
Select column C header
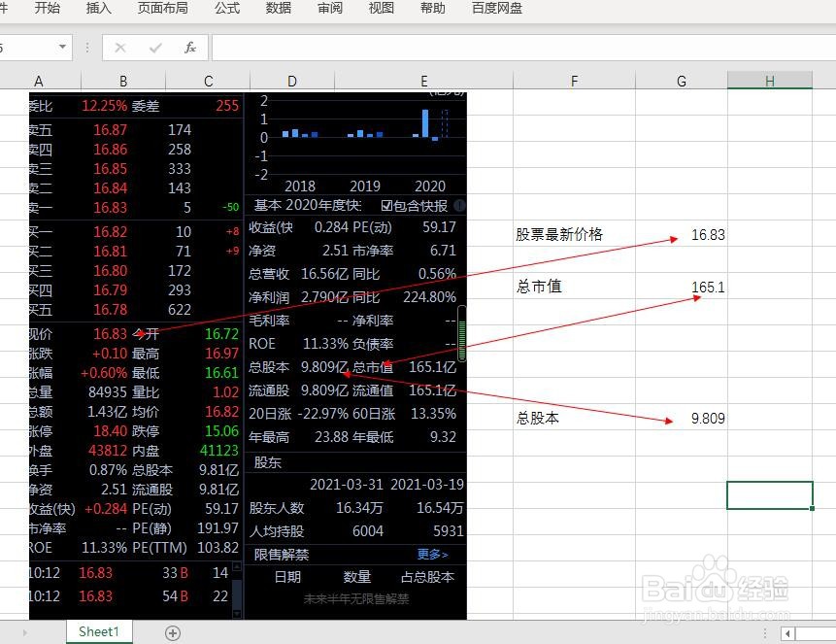click(208, 81)
